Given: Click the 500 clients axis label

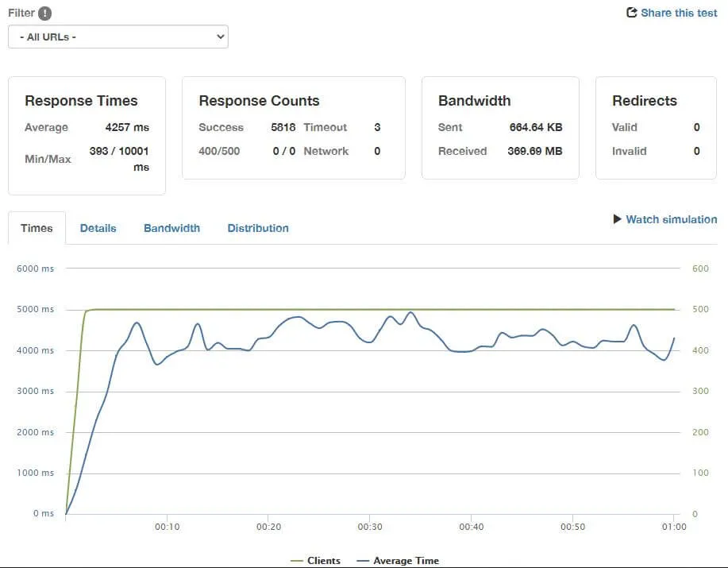Looking at the screenshot, I should pos(700,309).
